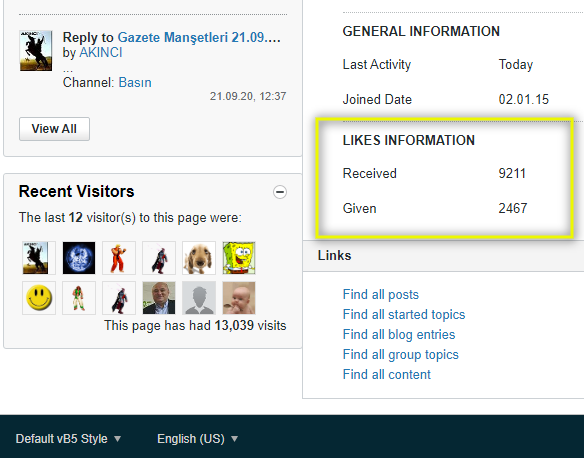Click Find all started topics
This screenshot has width=584, height=458.
(x=404, y=315)
